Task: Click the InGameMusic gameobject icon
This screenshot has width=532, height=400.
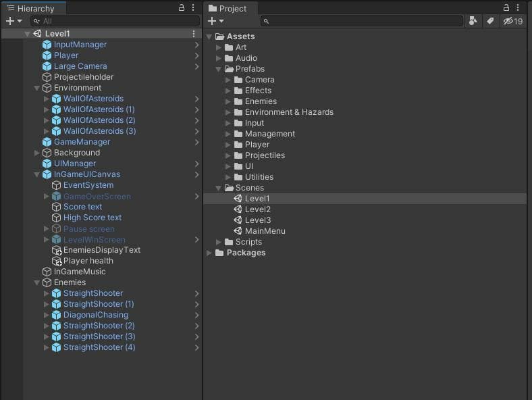Action: (x=47, y=272)
